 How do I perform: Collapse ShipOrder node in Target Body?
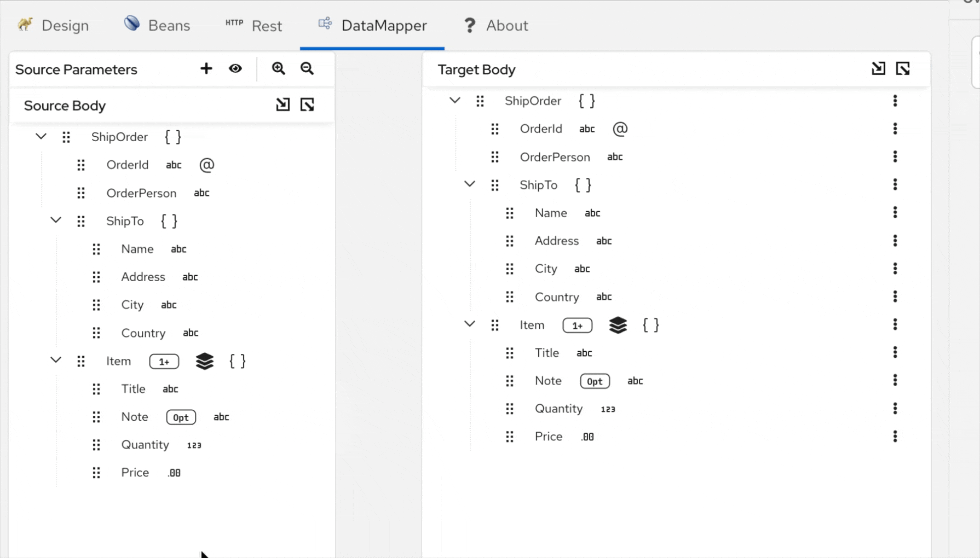pos(455,100)
